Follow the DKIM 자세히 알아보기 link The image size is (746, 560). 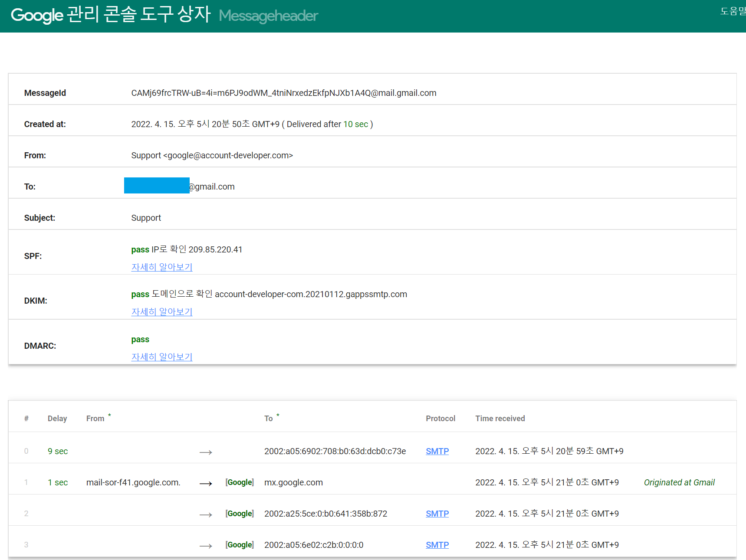[x=161, y=312]
